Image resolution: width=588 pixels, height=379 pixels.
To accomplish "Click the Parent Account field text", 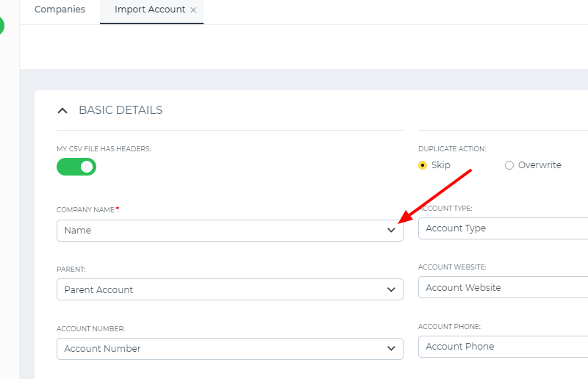I will point(98,290).
